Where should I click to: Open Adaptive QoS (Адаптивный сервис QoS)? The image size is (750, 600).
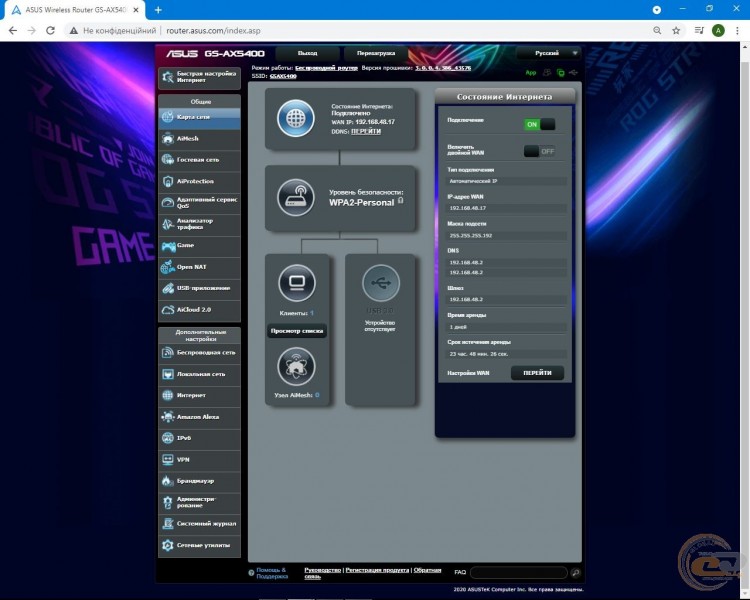pos(199,203)
